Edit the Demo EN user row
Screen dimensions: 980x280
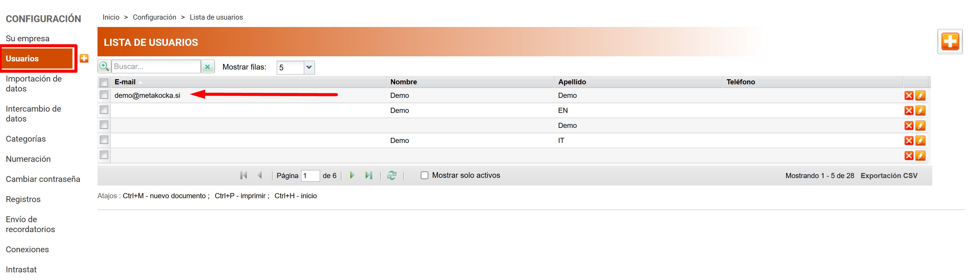(x=920, y=111)
